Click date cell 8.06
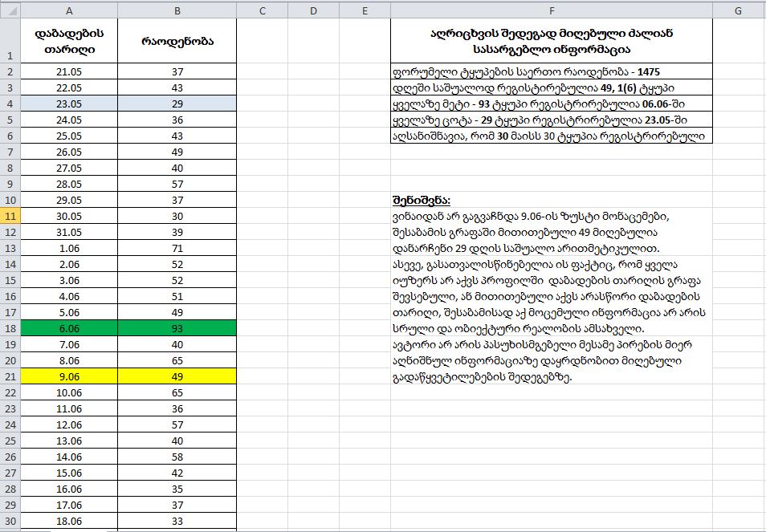The image size is (766, 532). (x=69, y=360)
